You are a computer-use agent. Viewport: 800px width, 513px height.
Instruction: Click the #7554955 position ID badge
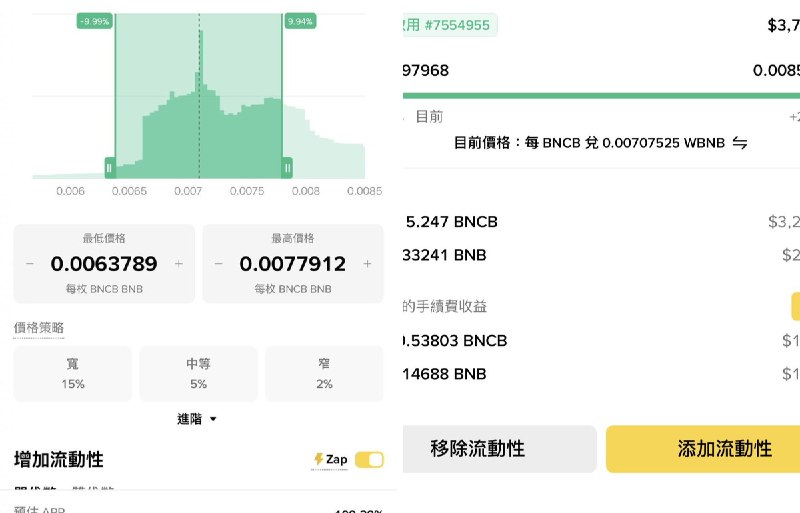(x=450, y=25)
